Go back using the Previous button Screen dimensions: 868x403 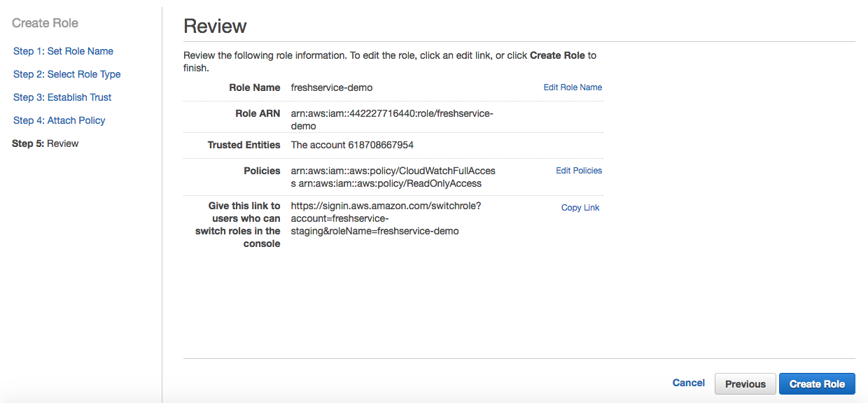(745, 383)
